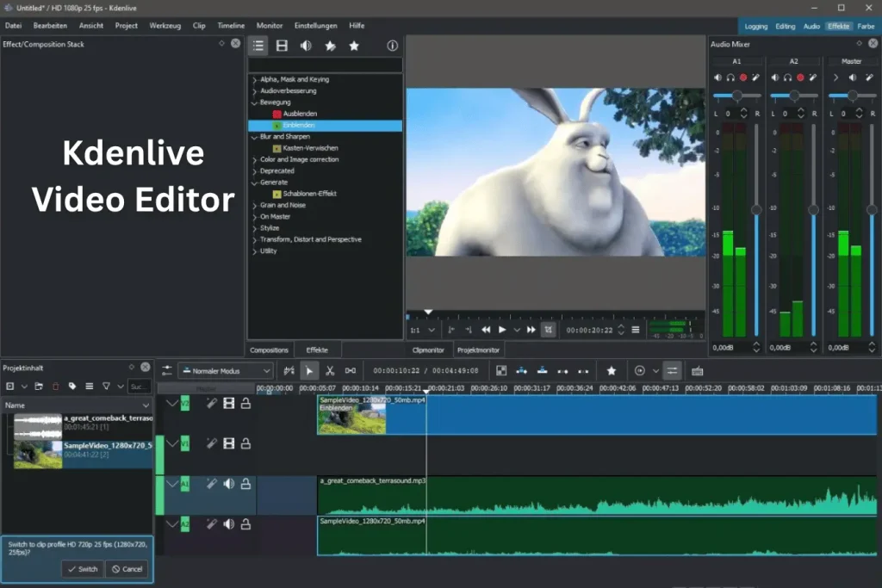882x588 pixels.
Task: Overwrite clip zone in timeline icon
Action: click(543, 371)
